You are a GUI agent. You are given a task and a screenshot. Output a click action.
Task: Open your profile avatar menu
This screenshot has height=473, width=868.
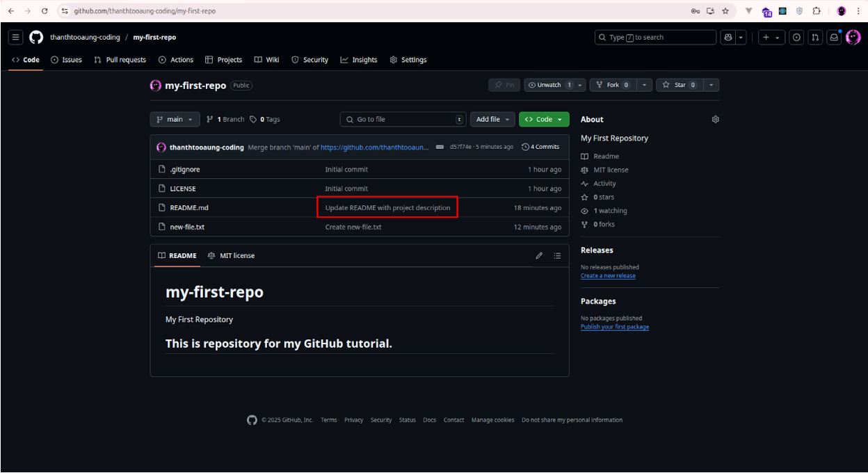coord(853,37)
